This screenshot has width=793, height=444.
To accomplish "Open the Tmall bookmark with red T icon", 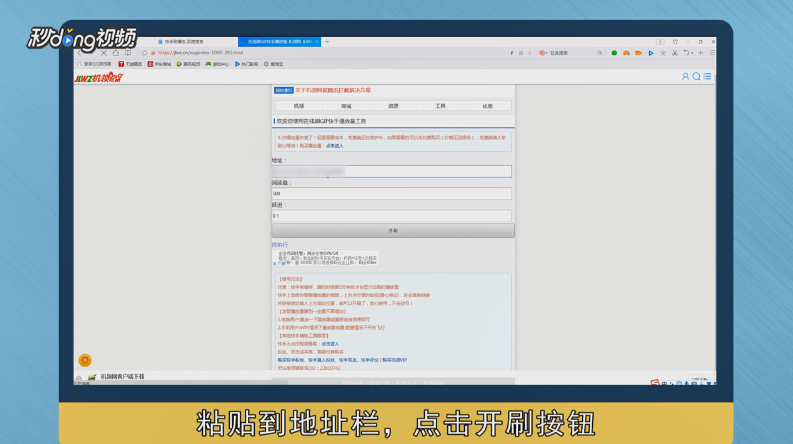I will (x=130, y=64).
